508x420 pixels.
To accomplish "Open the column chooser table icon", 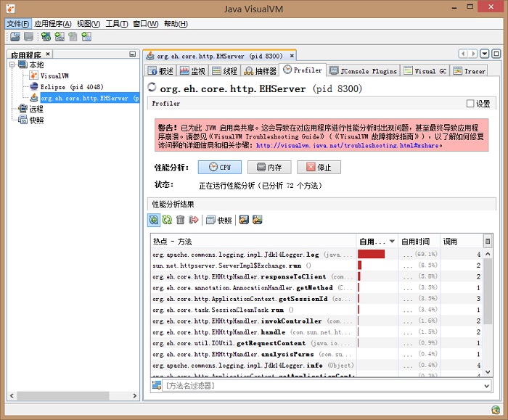I will coord(488,241).
